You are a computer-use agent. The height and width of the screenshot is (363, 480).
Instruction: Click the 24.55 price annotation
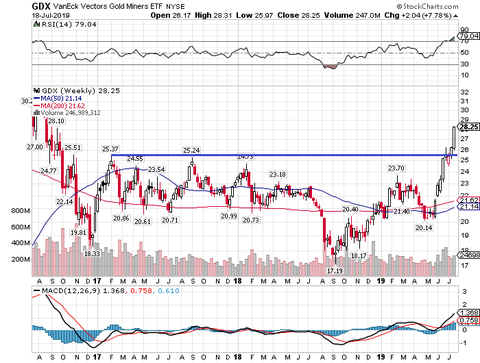135,159
